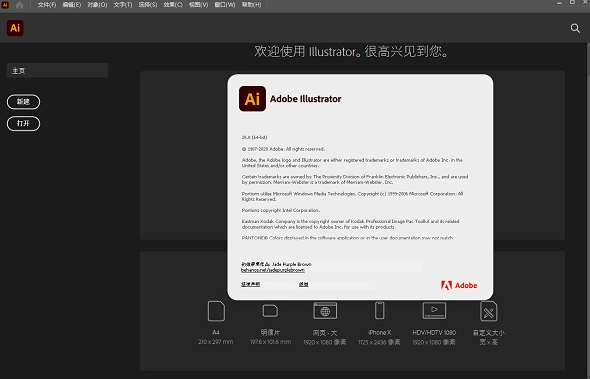Open the 感谢 credits link in the dialog
Image resolution: width=590 pixels, height=379 pixels.
[304, 284]
